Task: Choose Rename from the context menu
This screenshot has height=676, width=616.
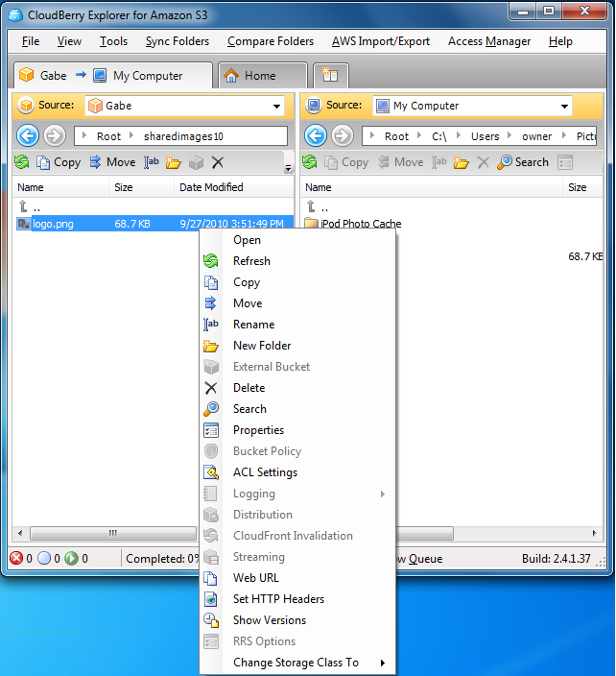Action: click(x=297, y=325)
